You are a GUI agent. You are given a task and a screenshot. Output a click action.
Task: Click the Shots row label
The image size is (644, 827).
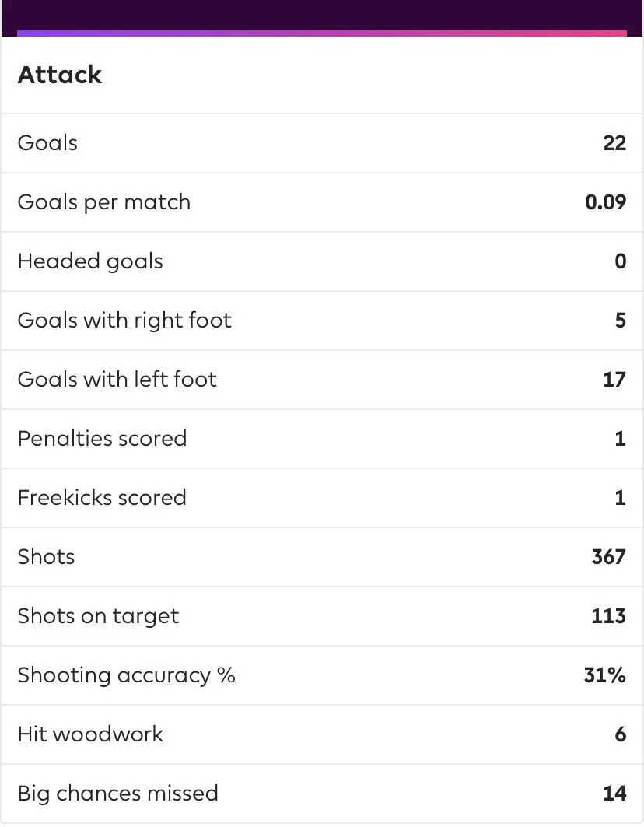click(46, 557)
